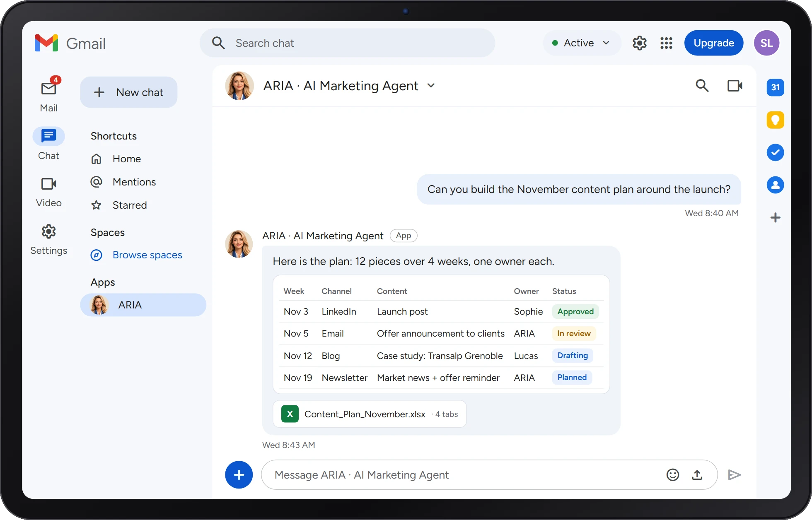
Task: Search within the ARIA conversation
Action: tap(702, 86)
